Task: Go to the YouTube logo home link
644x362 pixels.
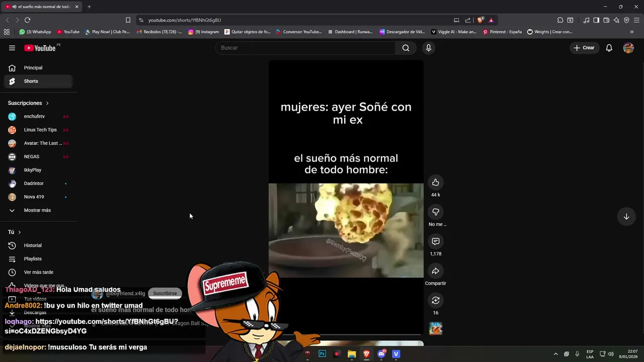Action: pyautogui.click(x=40, y=48)
